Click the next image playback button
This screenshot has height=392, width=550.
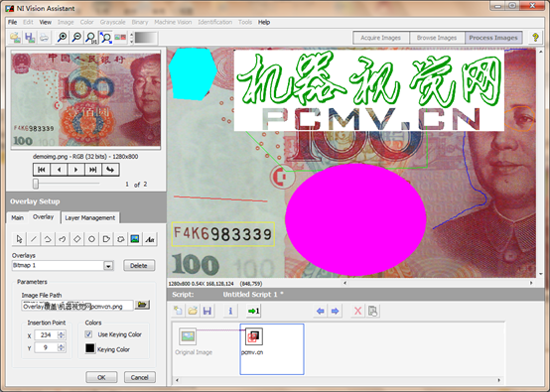pyautogui.click(x=75, y=170)
